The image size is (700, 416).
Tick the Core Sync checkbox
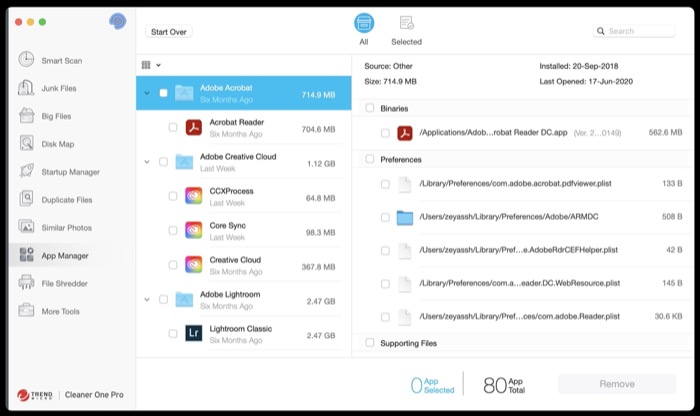pos(173,231)
